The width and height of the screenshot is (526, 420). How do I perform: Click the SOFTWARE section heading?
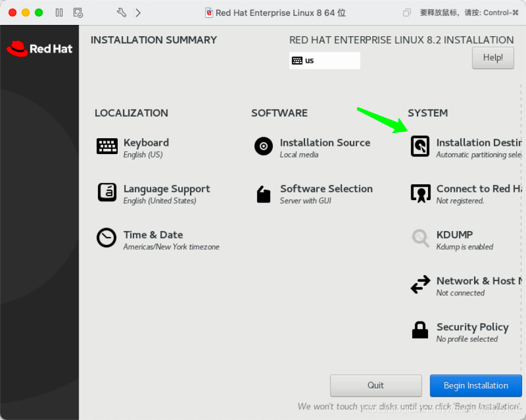279,113
